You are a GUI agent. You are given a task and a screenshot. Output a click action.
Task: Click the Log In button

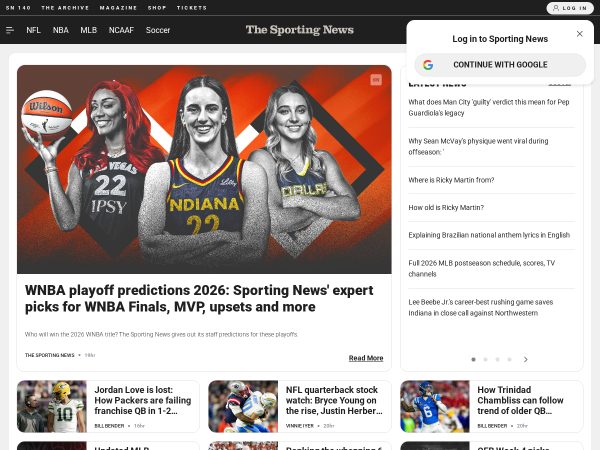click(570, 8)
